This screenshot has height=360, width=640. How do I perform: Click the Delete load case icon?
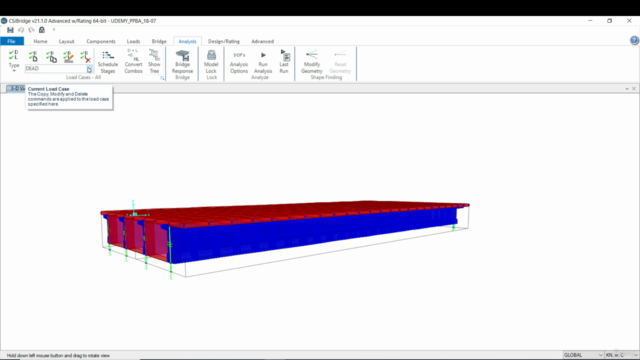click(x=85, y=56)
